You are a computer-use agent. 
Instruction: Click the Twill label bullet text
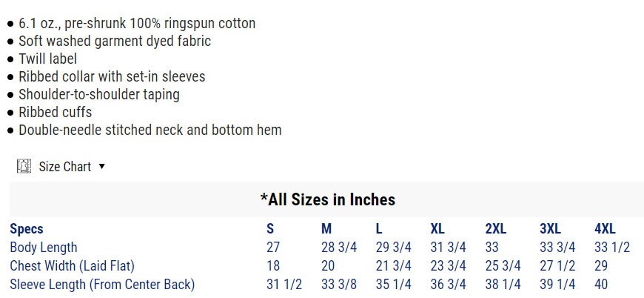pos(47,59)
